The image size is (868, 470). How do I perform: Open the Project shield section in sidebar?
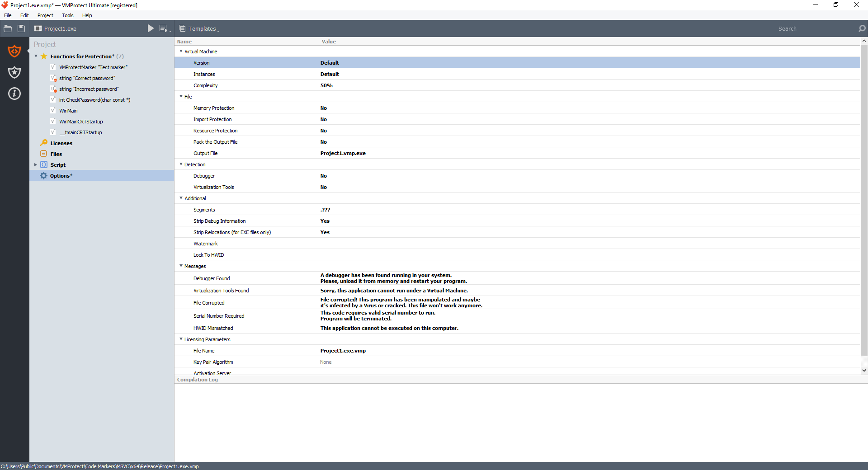(x=14, y=51)
